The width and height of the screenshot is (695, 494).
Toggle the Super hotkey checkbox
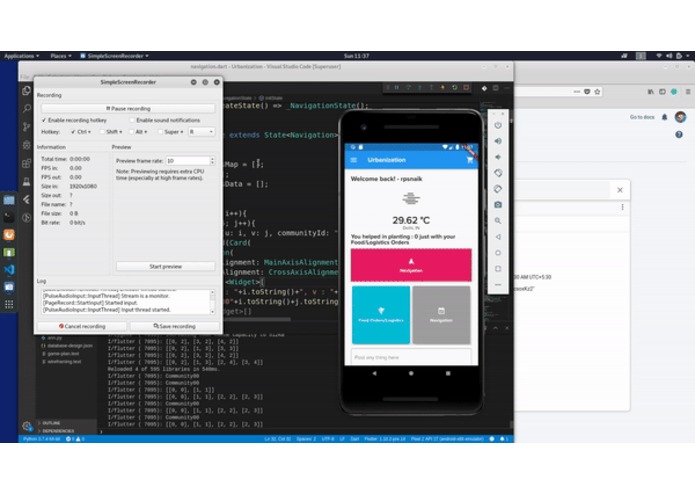coord(160,132)
